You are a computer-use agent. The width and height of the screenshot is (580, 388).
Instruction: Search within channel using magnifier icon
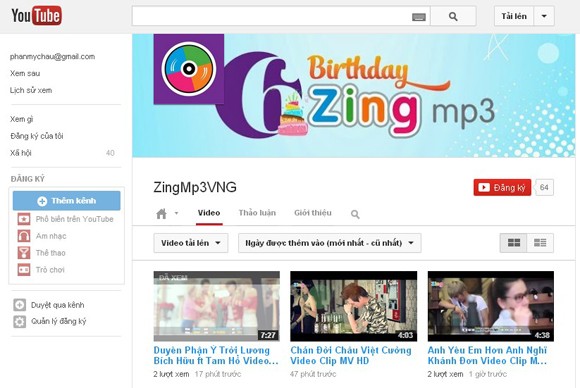pyautogui.click(x=355, y=214)
